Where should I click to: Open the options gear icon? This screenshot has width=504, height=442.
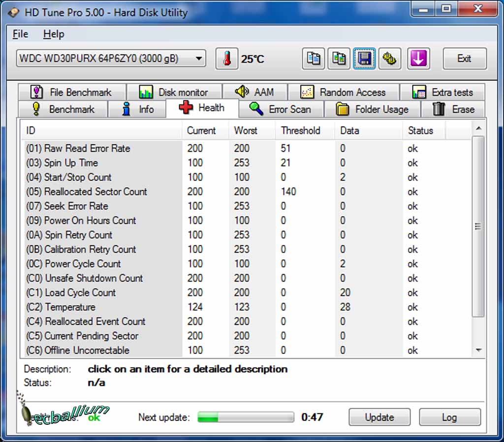(389, 59)
